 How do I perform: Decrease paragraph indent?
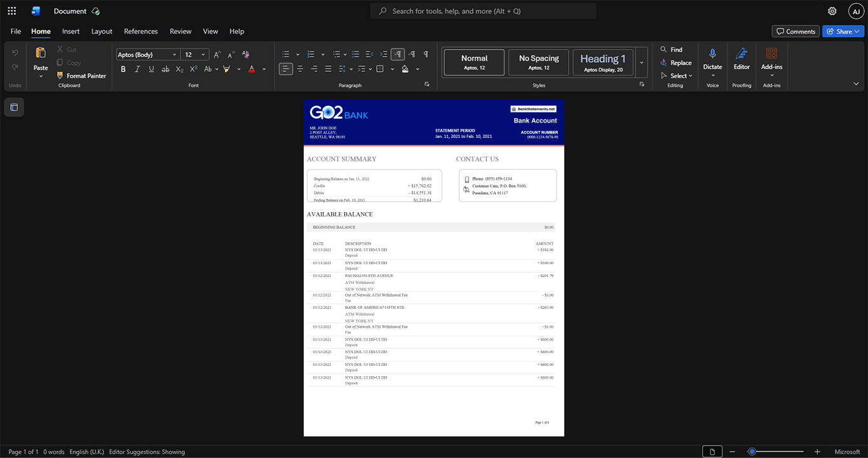[x=369, y=55]
